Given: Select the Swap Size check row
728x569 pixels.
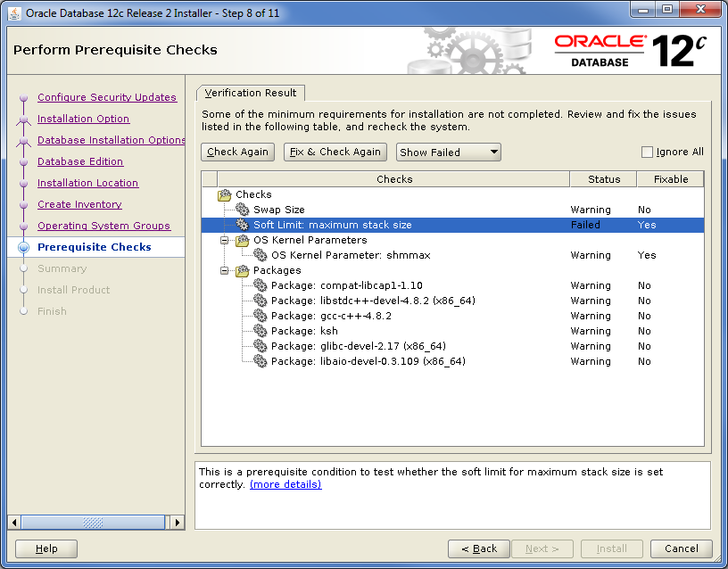Looking at the screenshot, I should (452, 210).
